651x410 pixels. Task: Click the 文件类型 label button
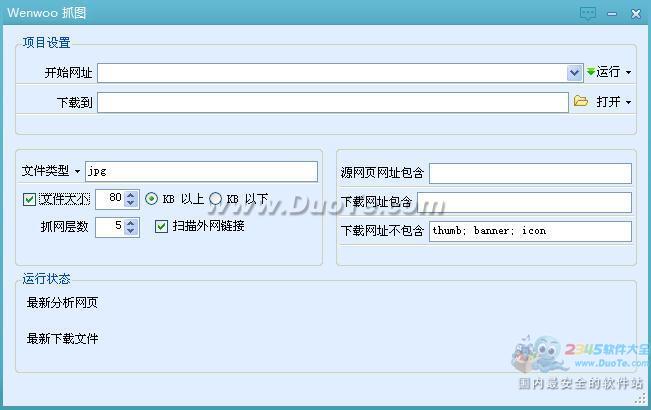tap(45, 171)
